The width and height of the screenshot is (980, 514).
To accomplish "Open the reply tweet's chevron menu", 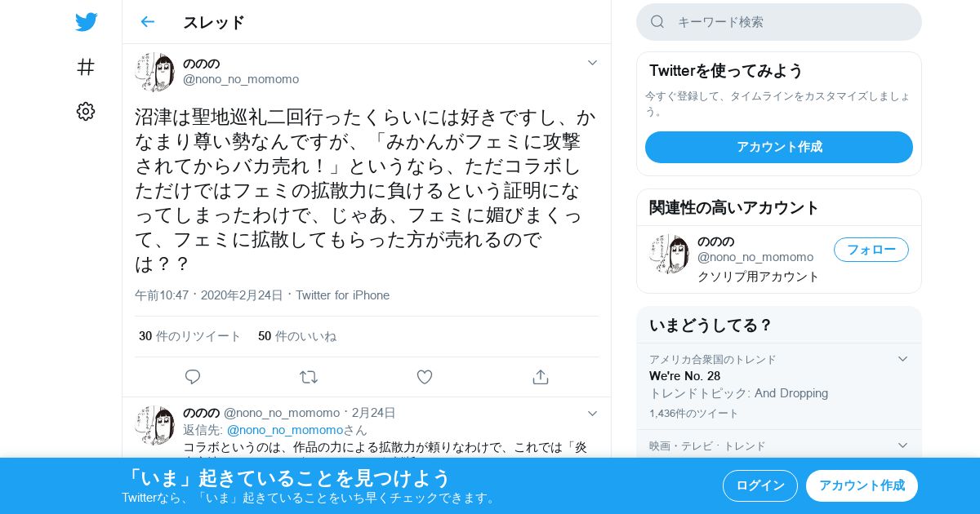I will click(x=593, y=414).
